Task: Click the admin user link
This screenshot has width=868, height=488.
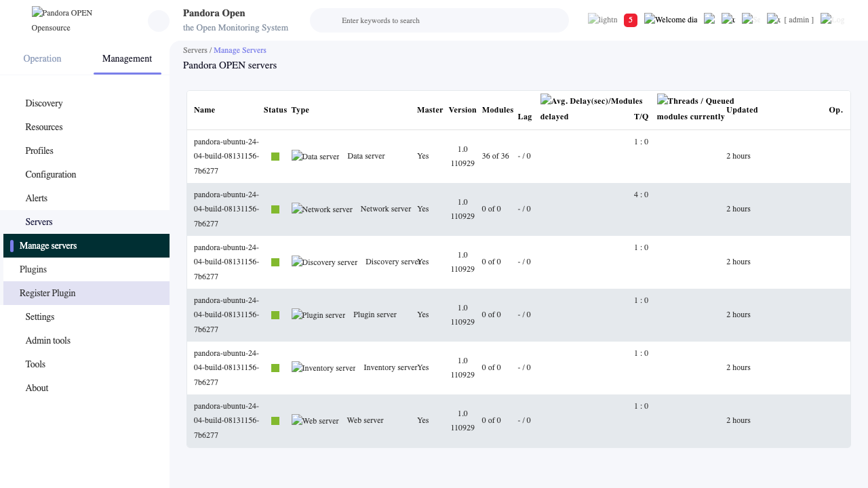Action: [x=799, y=20]
